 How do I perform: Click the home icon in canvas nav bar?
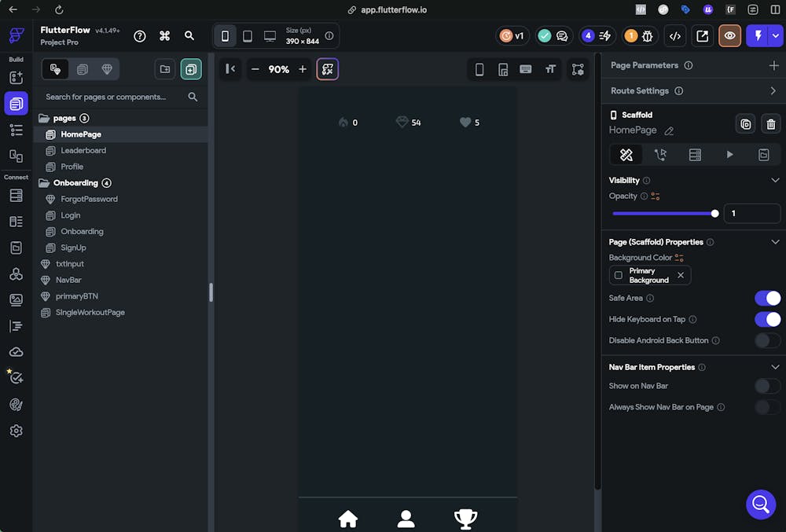(x=347, y=519)
